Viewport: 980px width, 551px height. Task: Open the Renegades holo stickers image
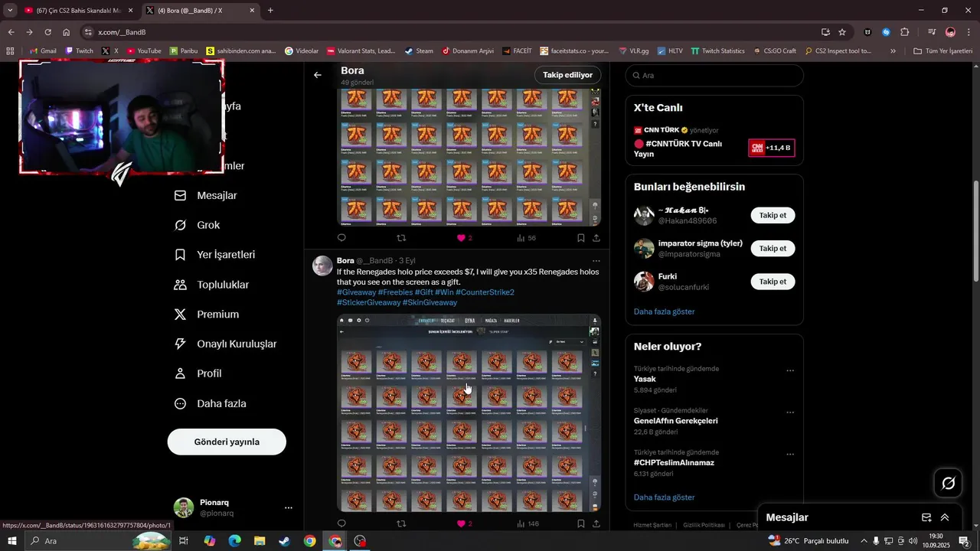[x=469, y=412]
